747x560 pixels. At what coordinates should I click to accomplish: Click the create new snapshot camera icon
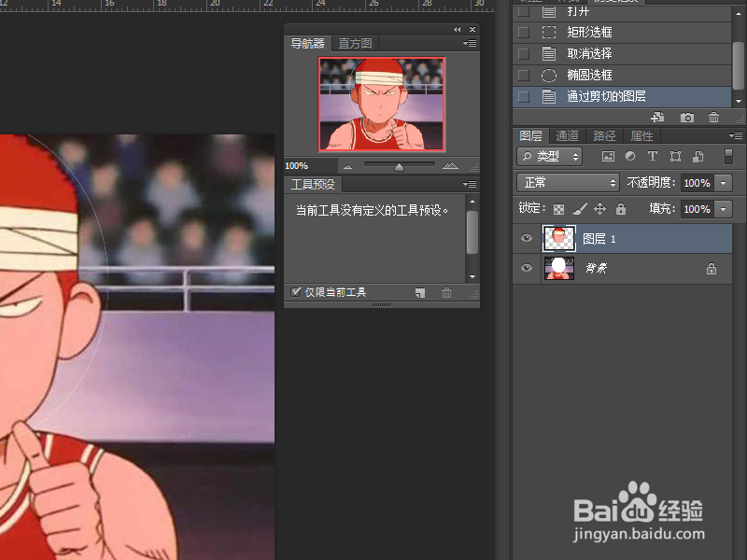pos(686,118)
